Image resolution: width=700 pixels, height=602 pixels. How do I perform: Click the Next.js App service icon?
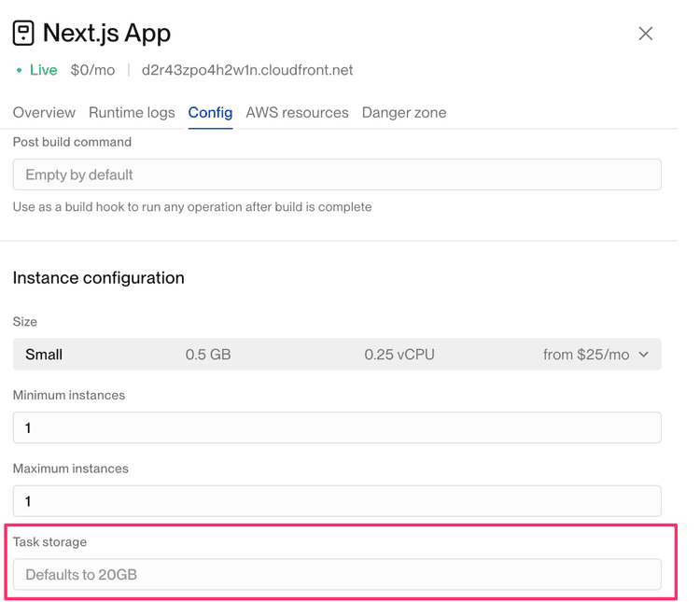pos(23,34)
